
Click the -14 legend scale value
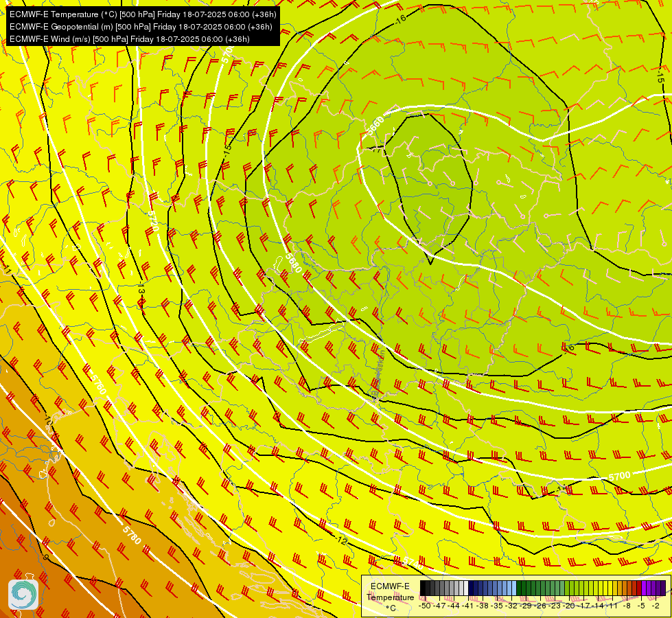(x=598, y=606)
